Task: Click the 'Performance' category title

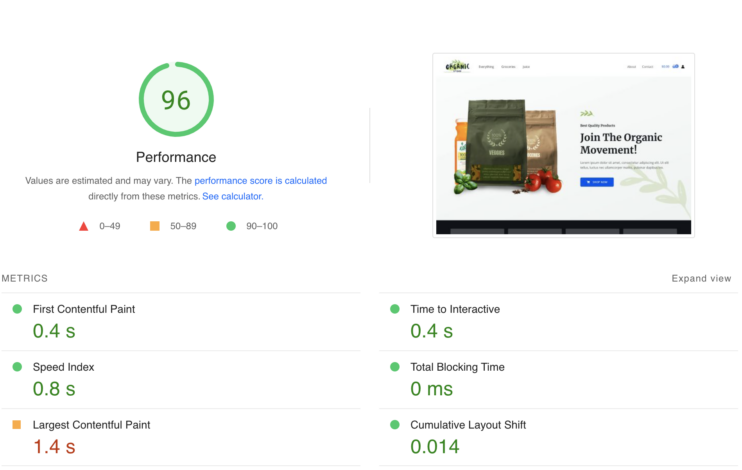Action: (176, 157)
